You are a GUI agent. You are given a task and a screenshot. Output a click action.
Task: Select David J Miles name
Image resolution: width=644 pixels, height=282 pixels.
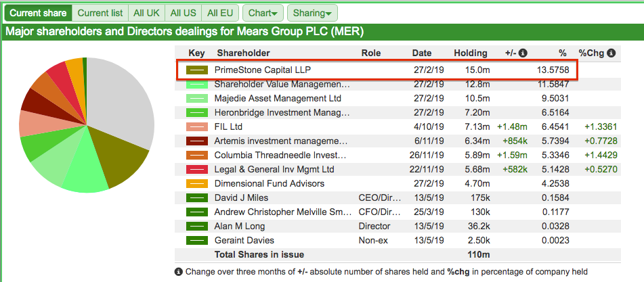pyautogui.click(x=241, y=198)
